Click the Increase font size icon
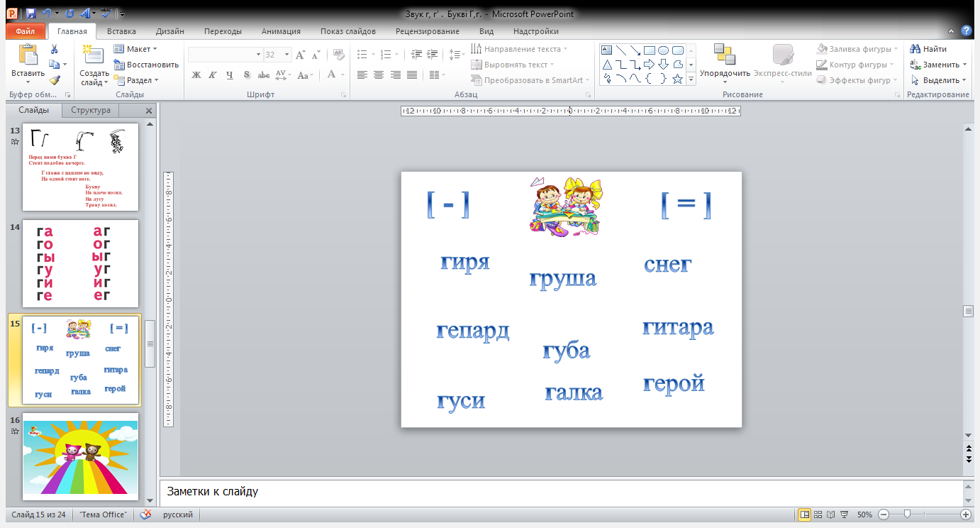980x528 pixels. pos(300,55)
